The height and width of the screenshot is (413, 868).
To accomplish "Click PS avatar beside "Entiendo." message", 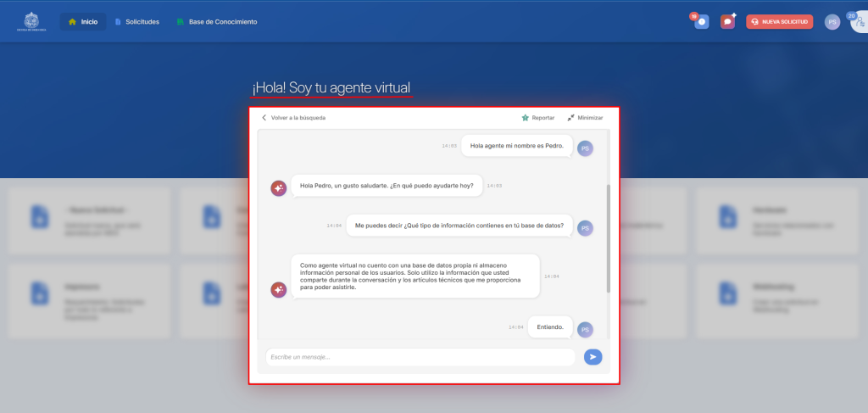I will click(585, 329).
